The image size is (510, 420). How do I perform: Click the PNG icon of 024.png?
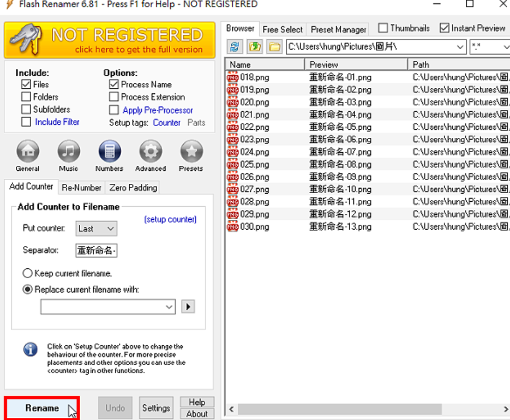coord(232,152)
